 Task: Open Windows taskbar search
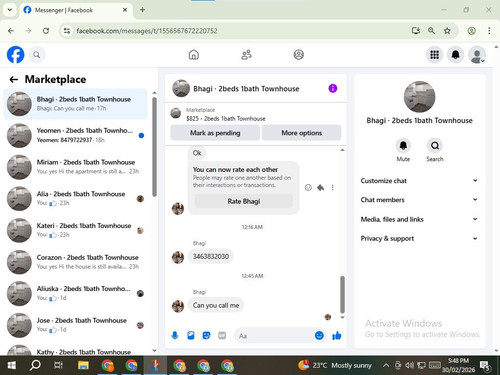coord(35,365)
